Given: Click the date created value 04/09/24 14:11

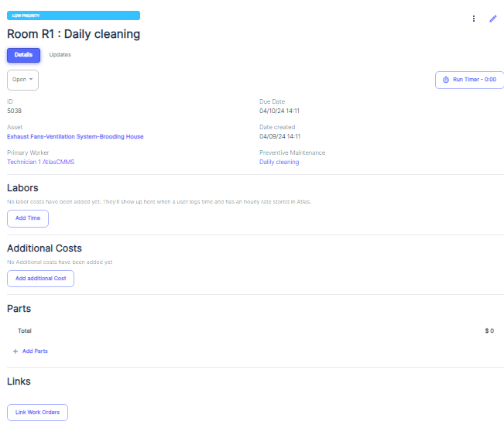Looking at the screenshot, I should (x=279, y=137).
